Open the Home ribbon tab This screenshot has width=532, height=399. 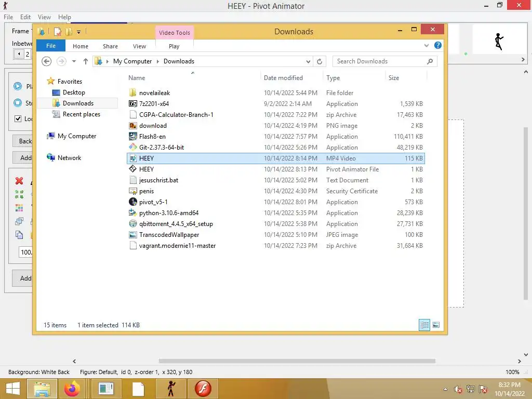pyautogui.click(x=81, y=46)
